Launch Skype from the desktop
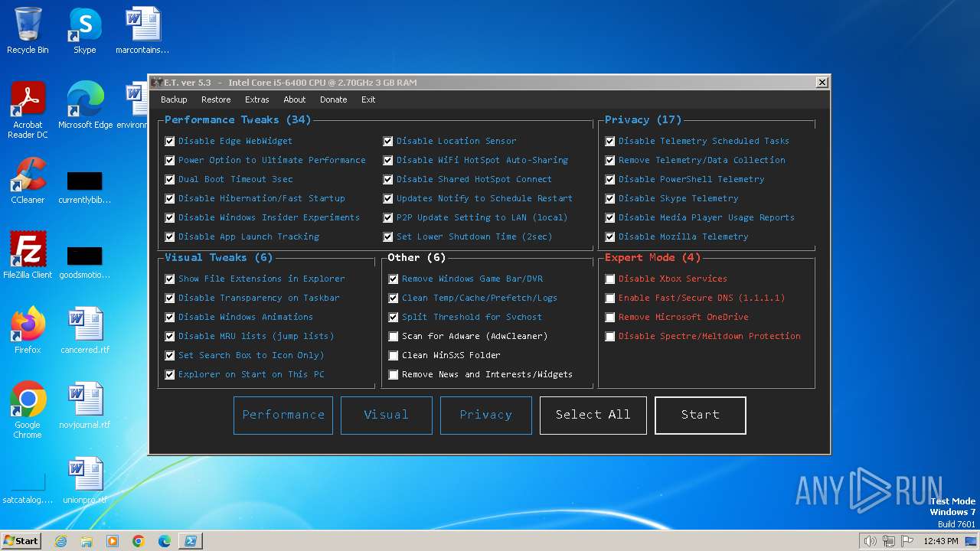 [x=84, y=31]
